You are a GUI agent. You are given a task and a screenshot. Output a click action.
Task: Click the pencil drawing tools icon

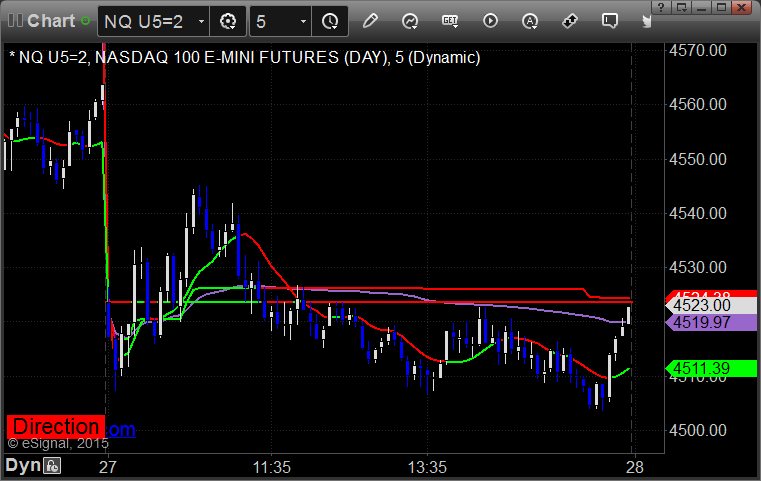[x=370, y=20]
